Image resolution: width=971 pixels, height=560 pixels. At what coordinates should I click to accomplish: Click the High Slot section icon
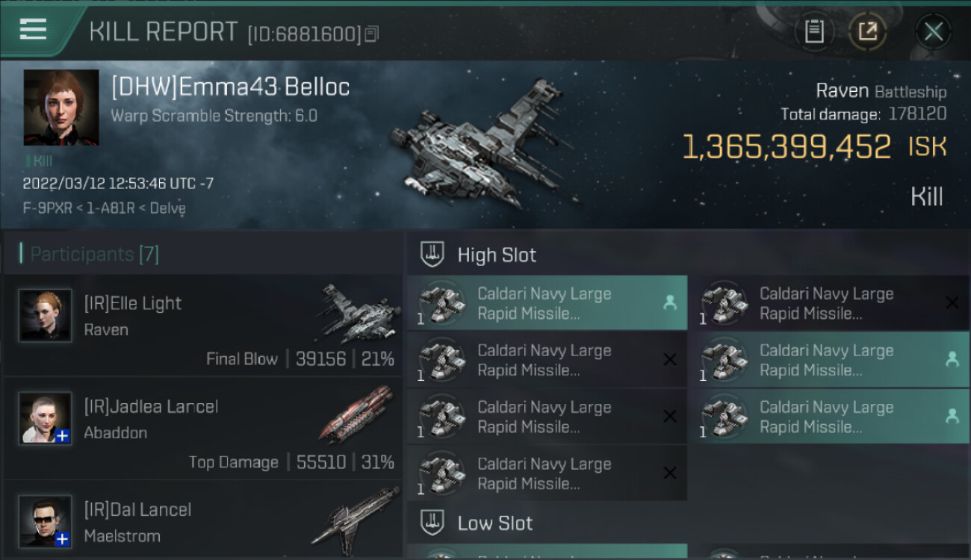[432, 255]
